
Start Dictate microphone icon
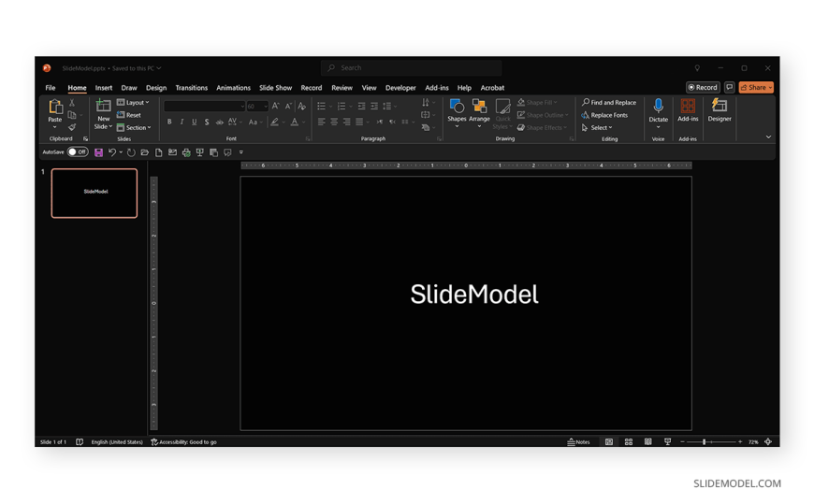point(659,106)
